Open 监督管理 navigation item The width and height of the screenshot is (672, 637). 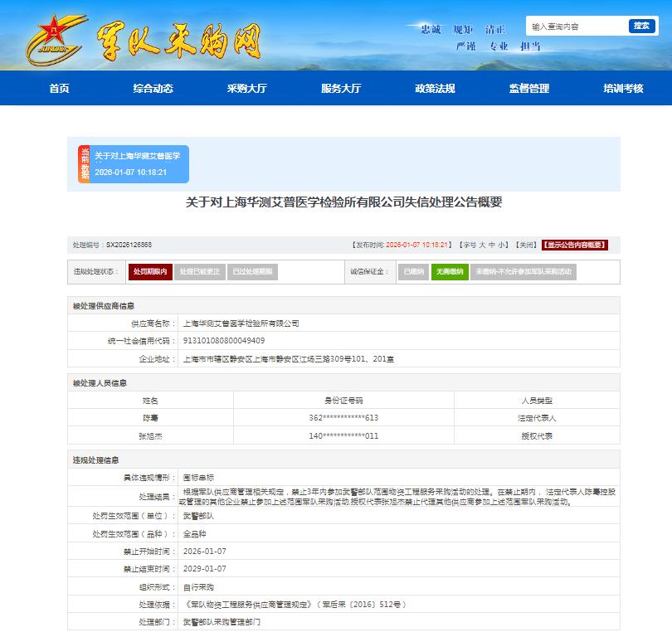point(529,88)
